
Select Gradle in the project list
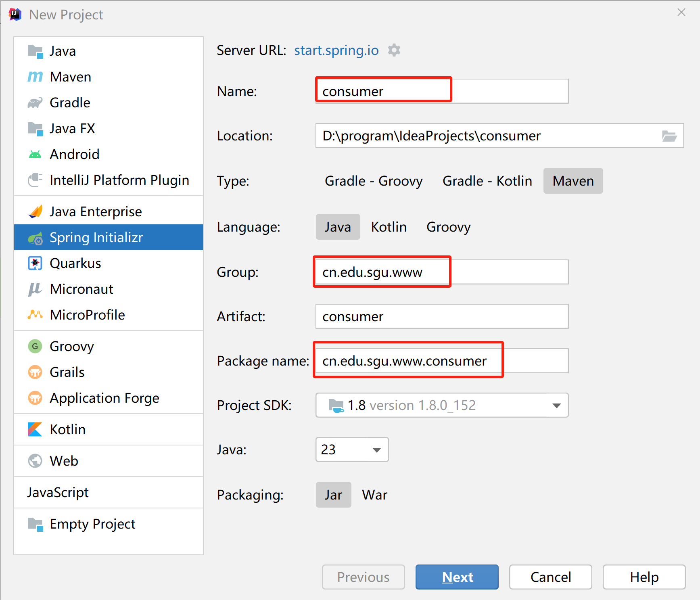[x=109, y=102]
